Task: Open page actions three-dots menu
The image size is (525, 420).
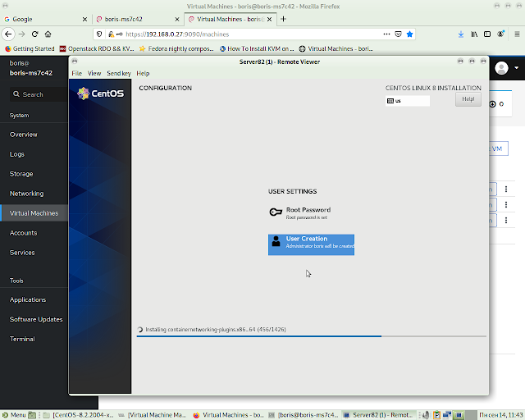Action: (x=386, y=34)
